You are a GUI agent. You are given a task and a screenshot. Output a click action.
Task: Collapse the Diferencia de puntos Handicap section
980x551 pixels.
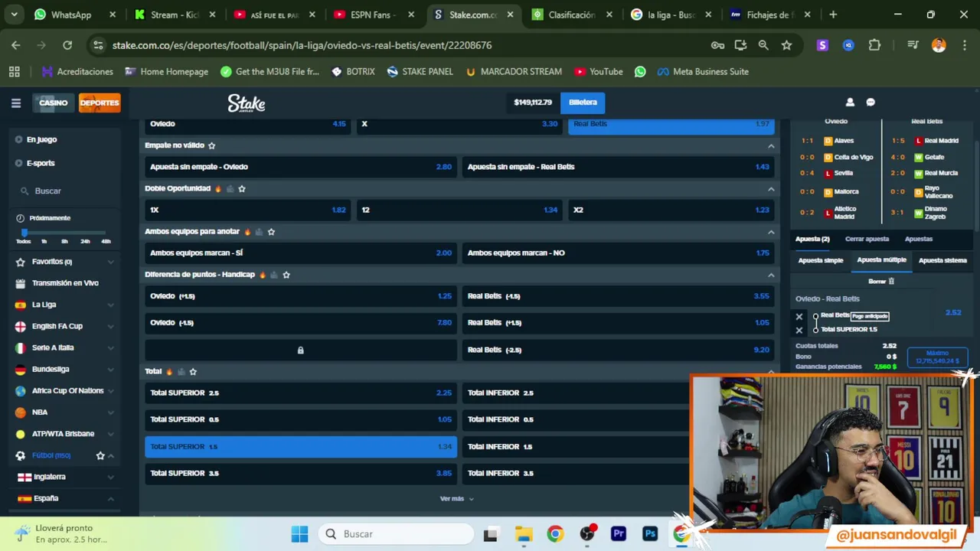coord(771,275)
